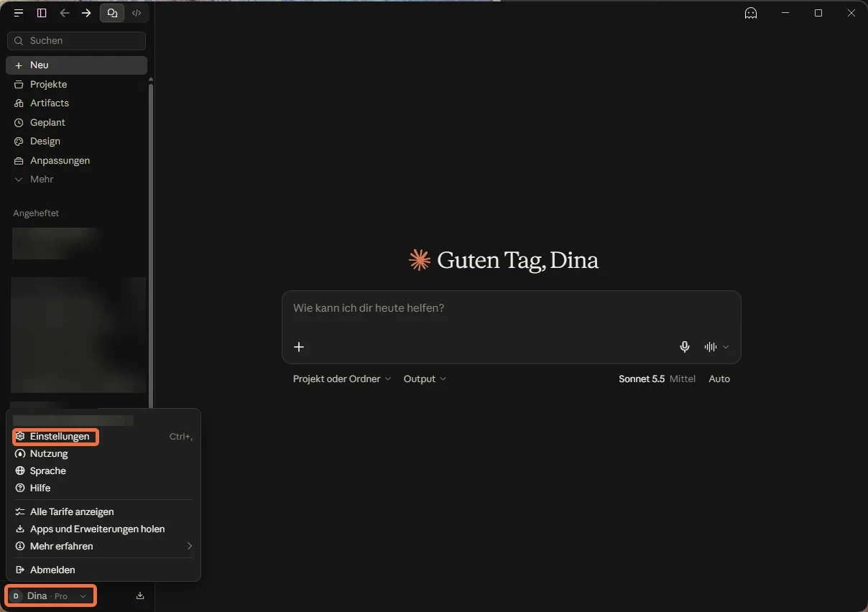
Task: Click the plus attachment icon
Action: (x=300, y=347)
